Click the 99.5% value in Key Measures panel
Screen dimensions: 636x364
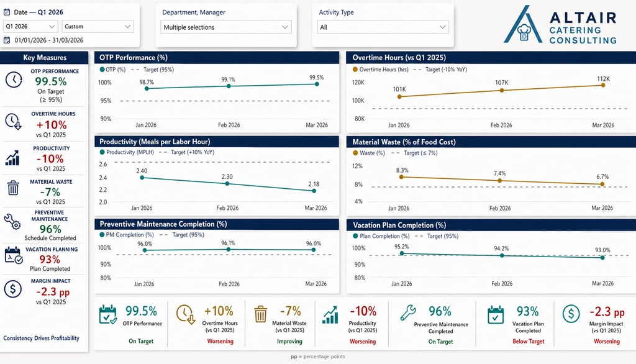[51, 81]
